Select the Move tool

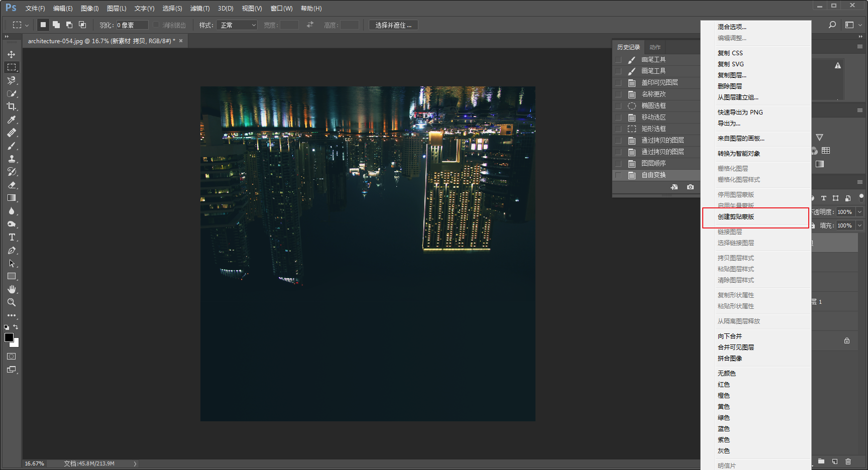(x=12, y=54)
